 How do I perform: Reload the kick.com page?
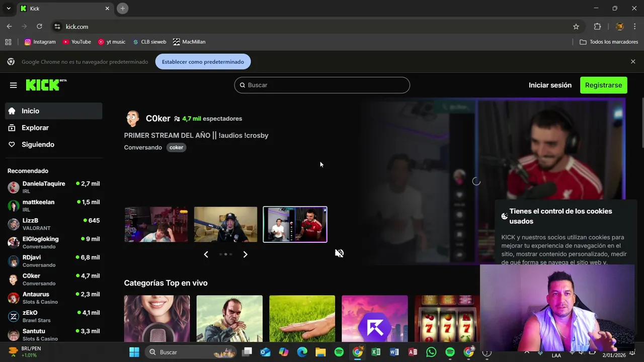pyautogui.click(x=39, y=27)
